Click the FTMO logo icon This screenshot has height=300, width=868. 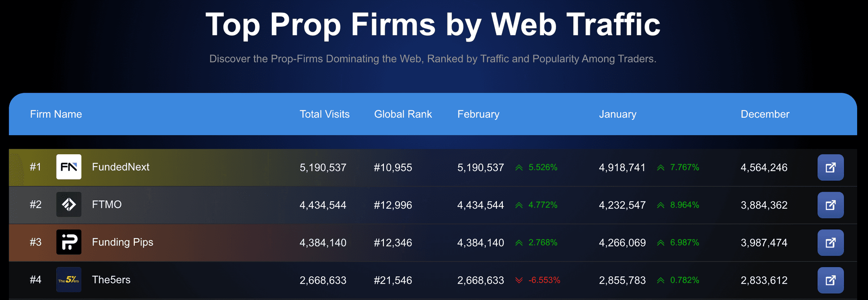point(69,205)
